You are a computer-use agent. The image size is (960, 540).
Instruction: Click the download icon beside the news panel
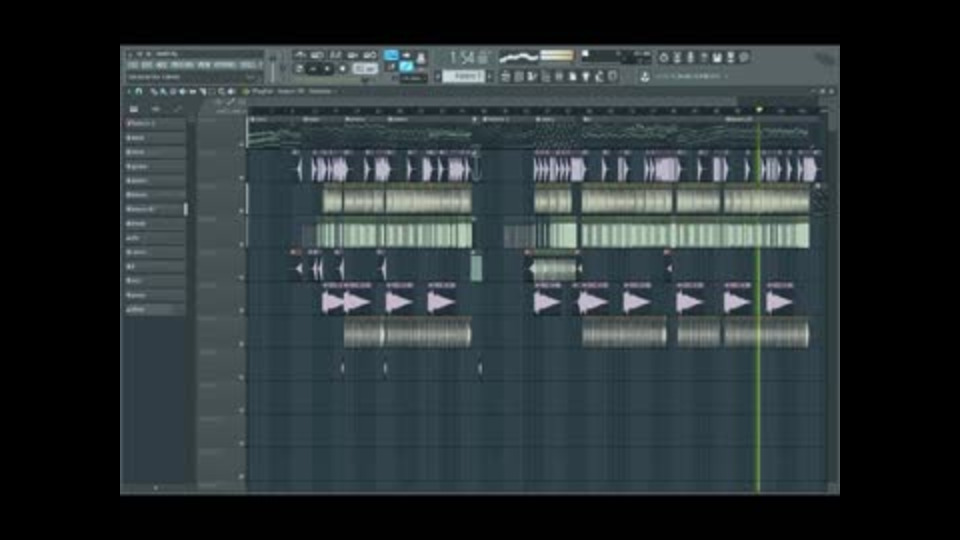645,77
